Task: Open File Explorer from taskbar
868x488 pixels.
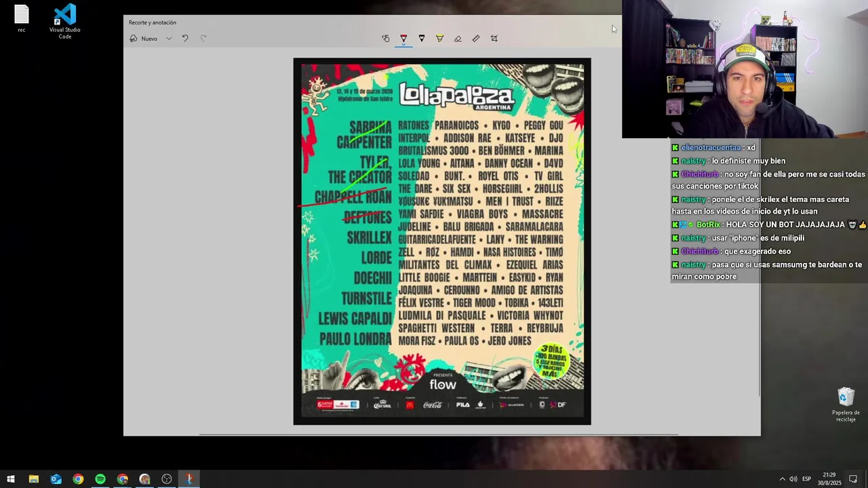Action: click(x=33, y=479)
